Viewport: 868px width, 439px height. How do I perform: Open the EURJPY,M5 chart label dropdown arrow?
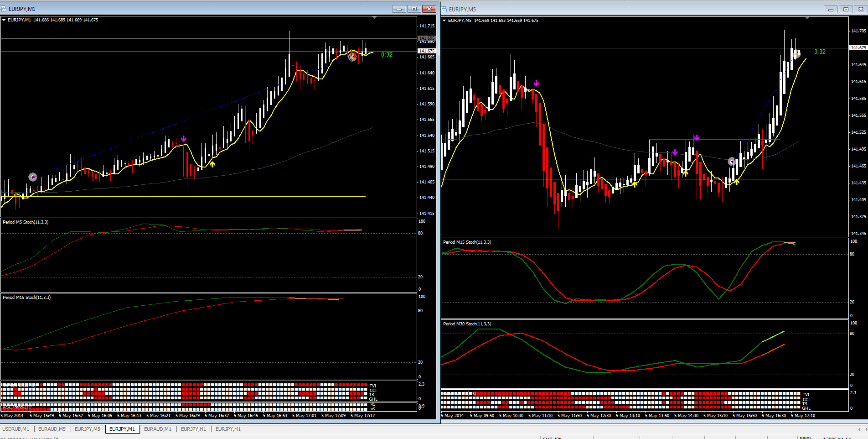pyautogui.click(x=444, y=21)
